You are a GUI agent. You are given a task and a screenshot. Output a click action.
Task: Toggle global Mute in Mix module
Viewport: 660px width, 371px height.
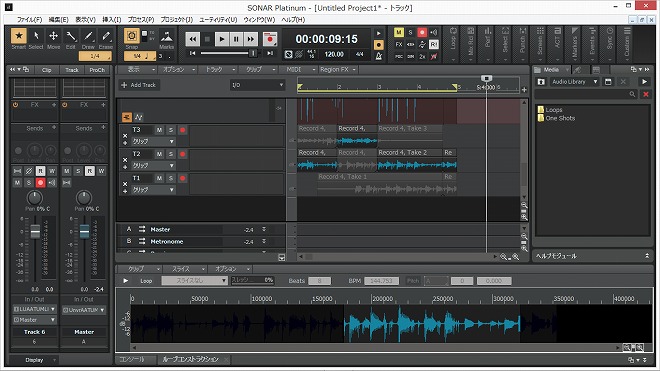click(x=399, y=32)
